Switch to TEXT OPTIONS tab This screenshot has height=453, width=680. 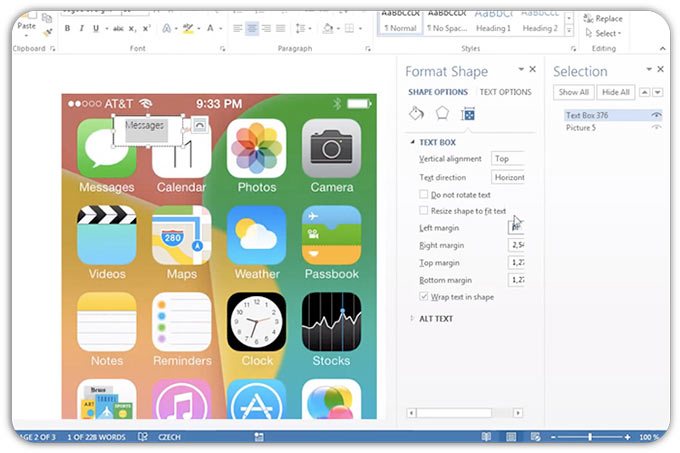click(505, 92)
